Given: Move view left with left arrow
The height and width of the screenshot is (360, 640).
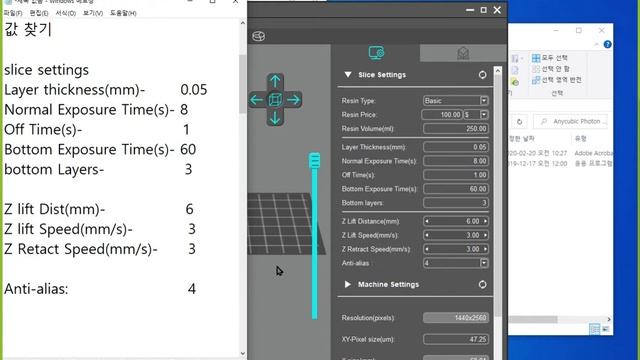Looking at the screenshot, I should [x=257, y=100].
